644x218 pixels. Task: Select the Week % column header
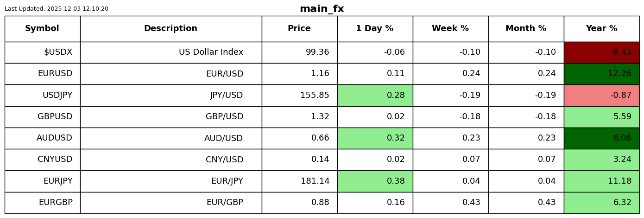[450, 29]
